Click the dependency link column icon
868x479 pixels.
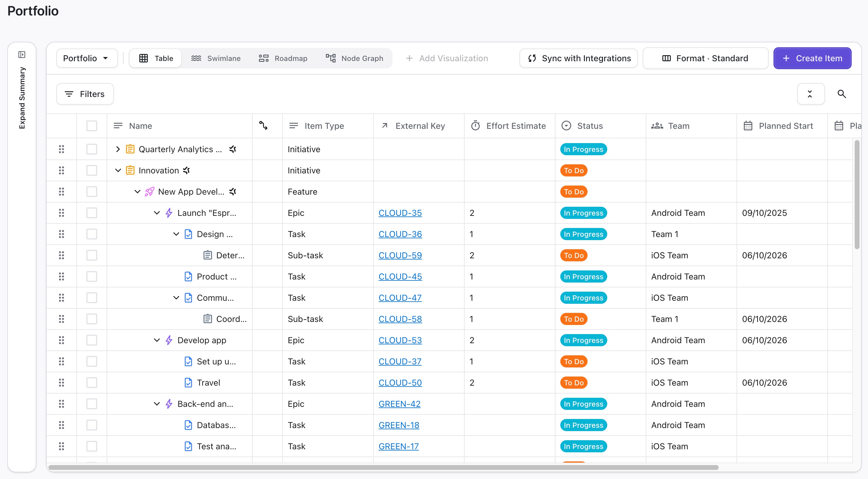coord(263,126)
